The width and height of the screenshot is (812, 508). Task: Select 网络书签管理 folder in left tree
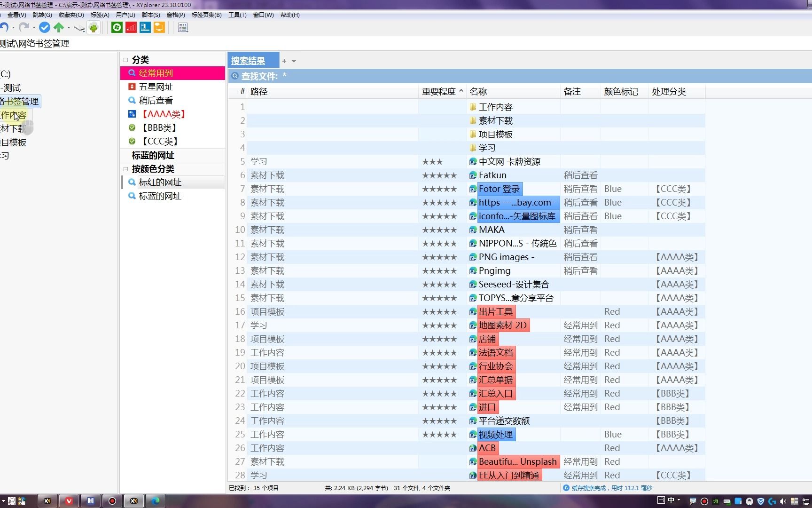tap(20, 102)
